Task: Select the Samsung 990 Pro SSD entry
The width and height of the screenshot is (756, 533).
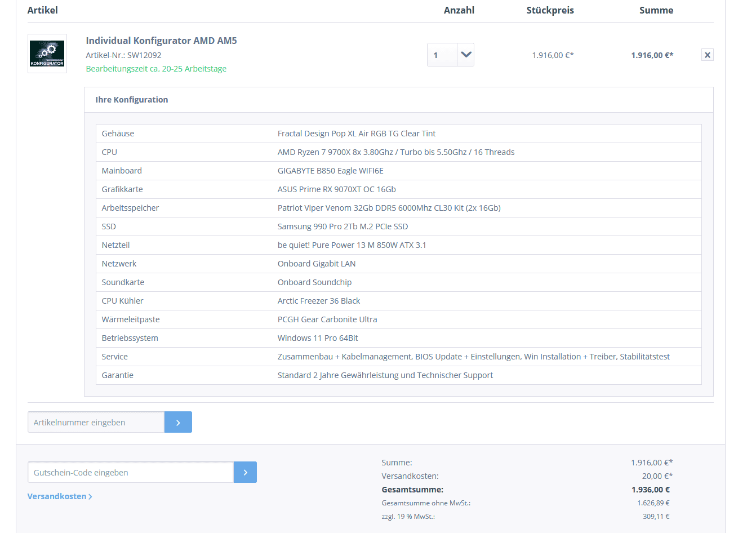Action: point(343,226)
